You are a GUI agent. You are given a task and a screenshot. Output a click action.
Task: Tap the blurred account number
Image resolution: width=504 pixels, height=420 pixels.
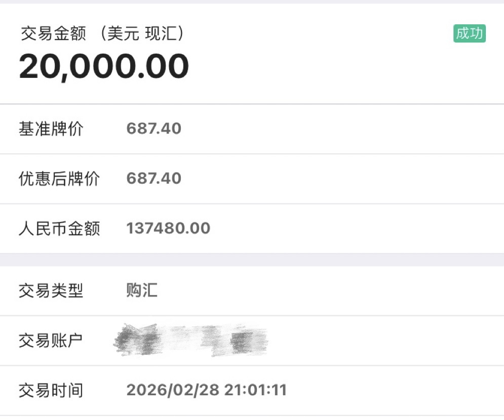(190, 340)
